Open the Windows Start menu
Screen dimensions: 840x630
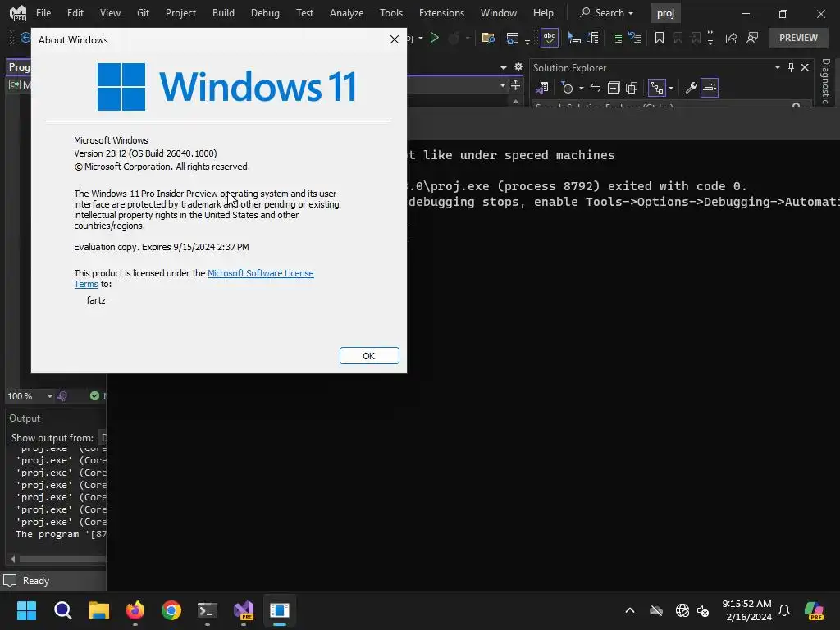[26, 610]
